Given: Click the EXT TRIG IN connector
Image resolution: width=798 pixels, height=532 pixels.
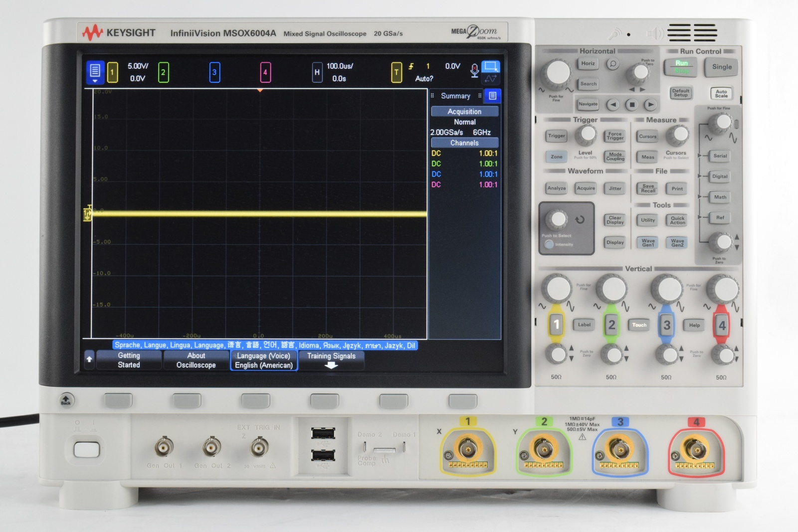Looking at the screenshot, I should pyautogui.click(x=259, y=447).
